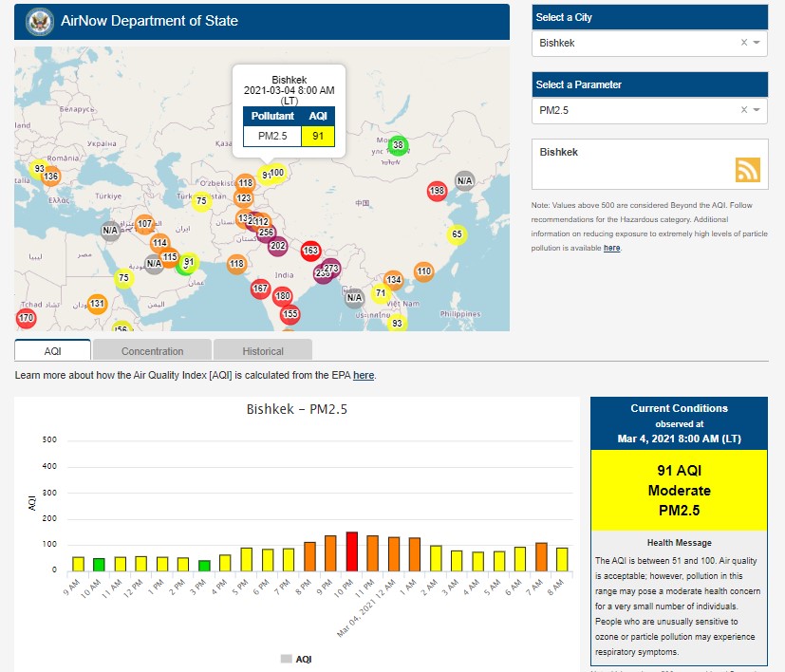Expand the Select a Parameter dropdown arrow

pyautogui.click(x=757, y=110)
